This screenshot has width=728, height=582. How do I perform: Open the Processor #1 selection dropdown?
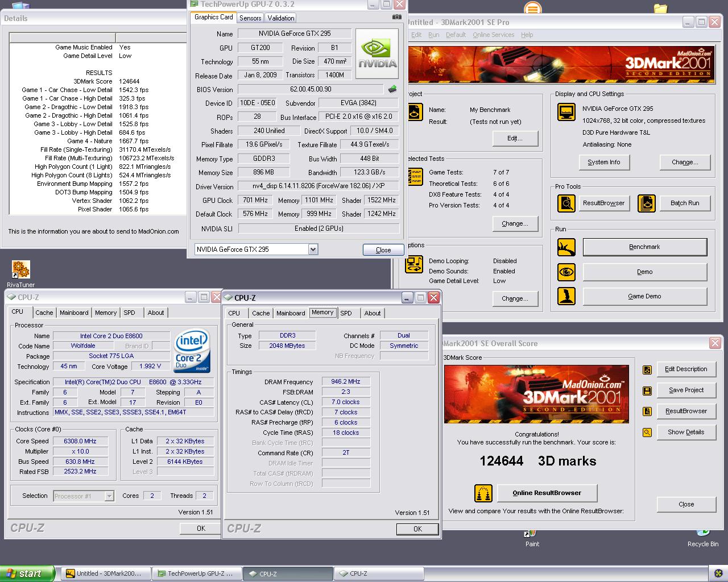pos(109,496)
